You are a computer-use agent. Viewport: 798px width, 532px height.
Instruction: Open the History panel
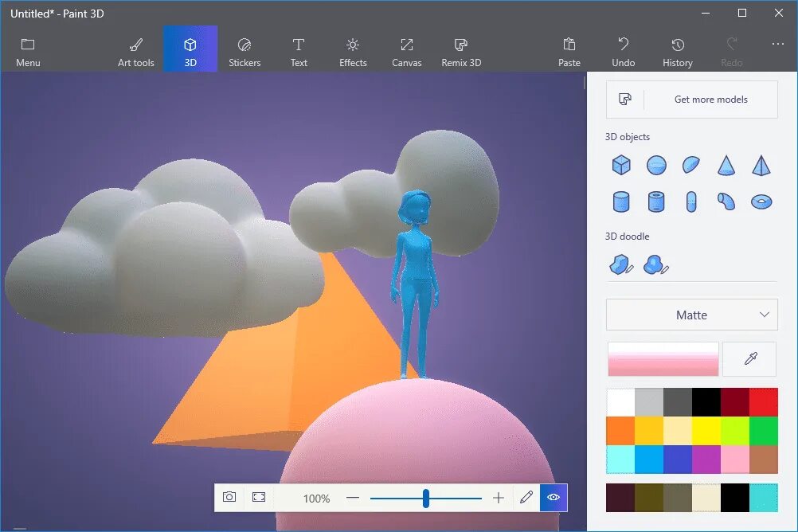678,53
